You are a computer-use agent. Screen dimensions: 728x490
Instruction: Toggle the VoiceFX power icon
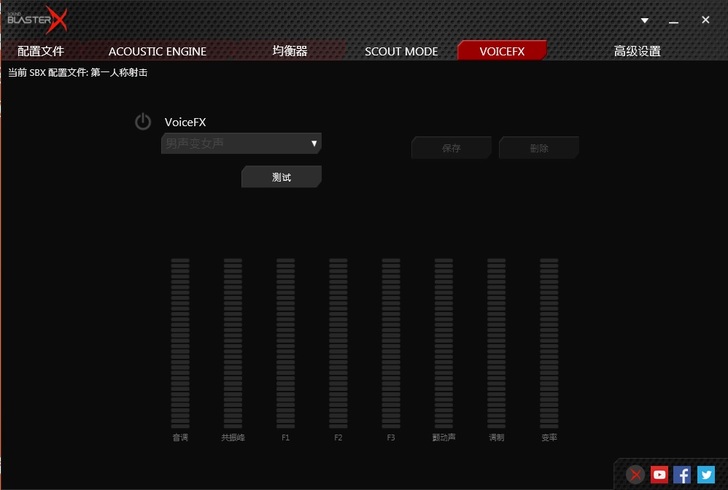[x=143, y=122]
